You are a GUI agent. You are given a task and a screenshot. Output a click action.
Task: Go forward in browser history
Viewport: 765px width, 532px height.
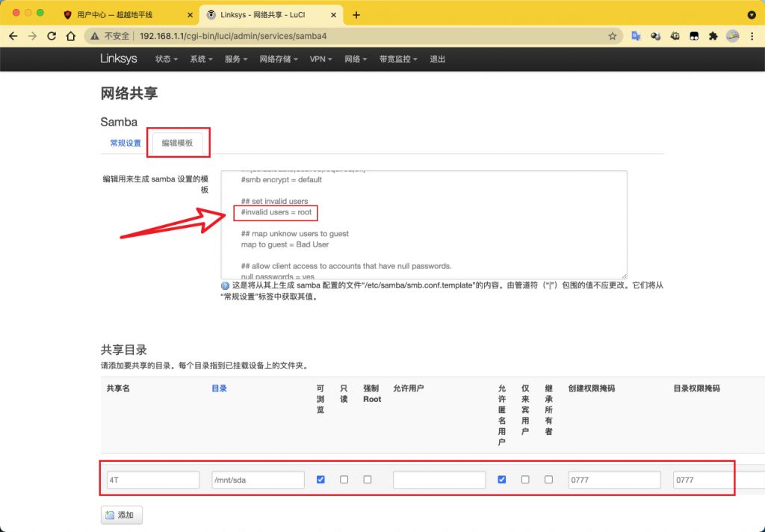click(x=32, y=36)
